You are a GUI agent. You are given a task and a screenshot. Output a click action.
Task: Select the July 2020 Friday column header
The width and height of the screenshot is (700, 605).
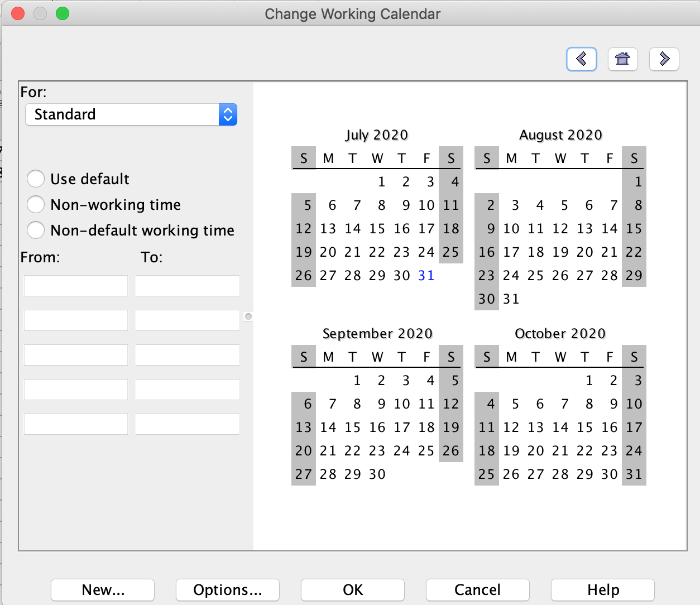tap(426, 158)
